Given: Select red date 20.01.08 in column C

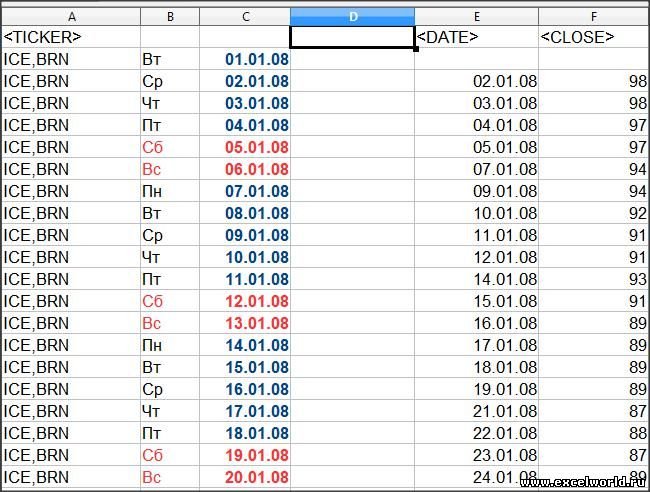Looking at the screenshot, I should tap(245, 477).
